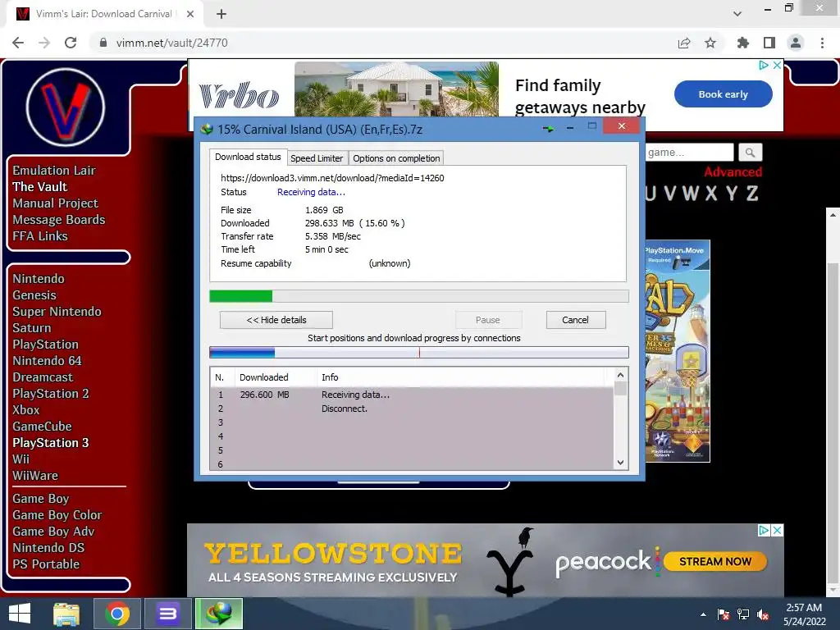Open PS Portable link
The height and width of the screenshot is (630, 840).
[46, 564]
